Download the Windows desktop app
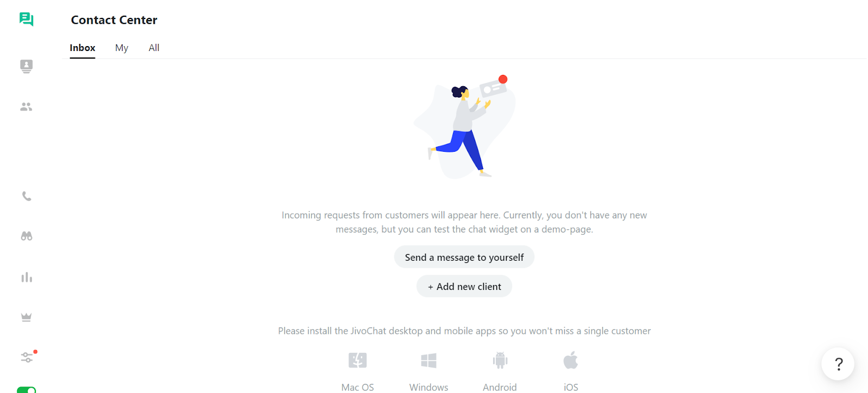This screenshot has height=393, width=868. (429, 371)
